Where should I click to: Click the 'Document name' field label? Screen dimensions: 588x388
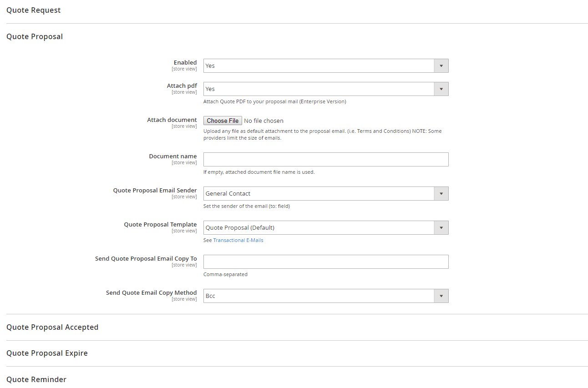(x=173, y=156)
